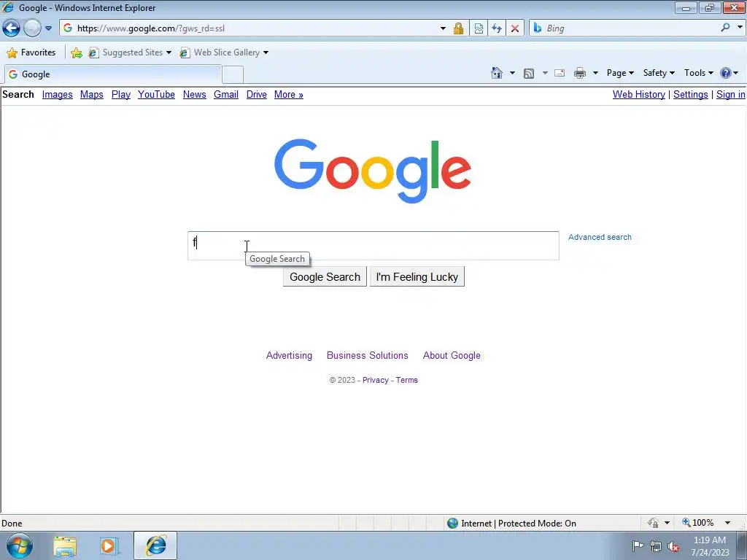Open the Terms footer link
747x560 pixels.
(x=406, y=380)
